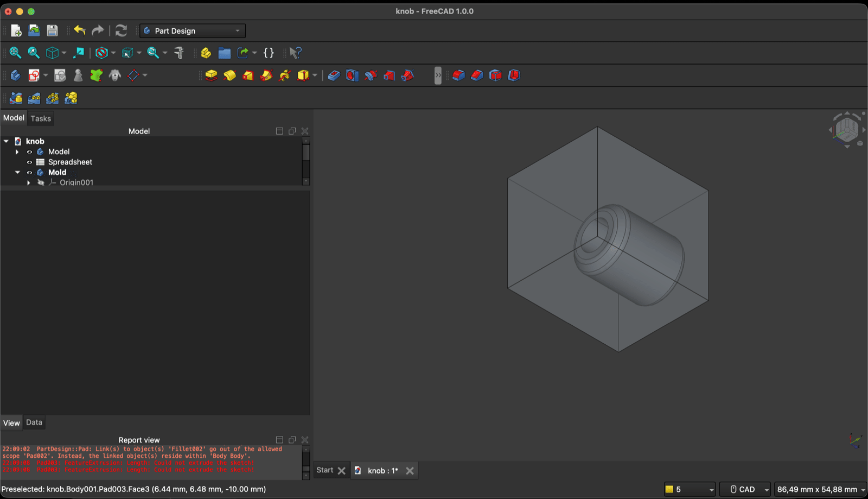The height and width of the screenshot is (499, 868).
Task: Apply the Fillet tool
Action: (459, 75)
